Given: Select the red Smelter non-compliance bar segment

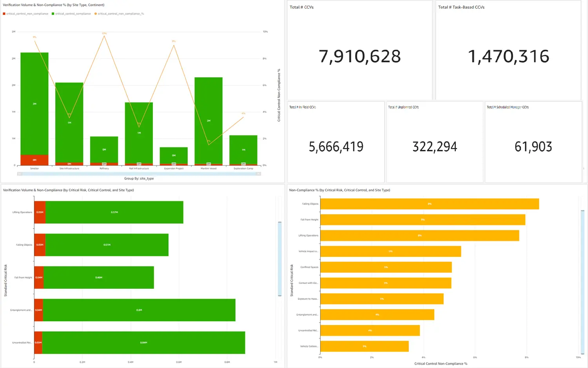Looking at the screenshot, I should pos(34,160).
